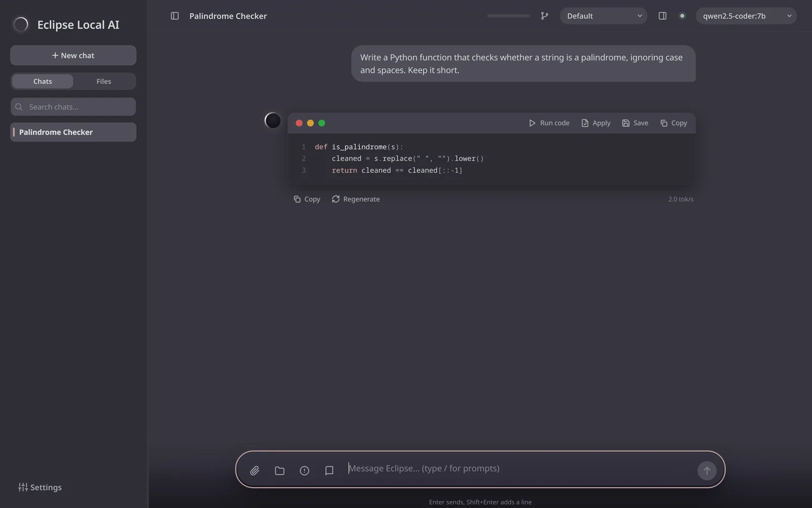The height and width of the screenshot is (508, 812).
Task: Click the 'Enter sends, Shift+Enter adds a line' hint
Action: tap(480, 502)
